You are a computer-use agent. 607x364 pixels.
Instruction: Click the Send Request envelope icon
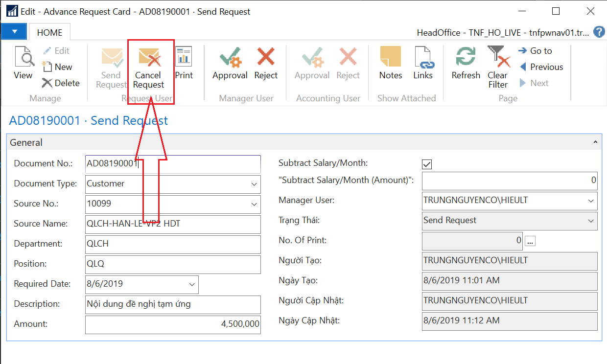click(x=112, y=57)
